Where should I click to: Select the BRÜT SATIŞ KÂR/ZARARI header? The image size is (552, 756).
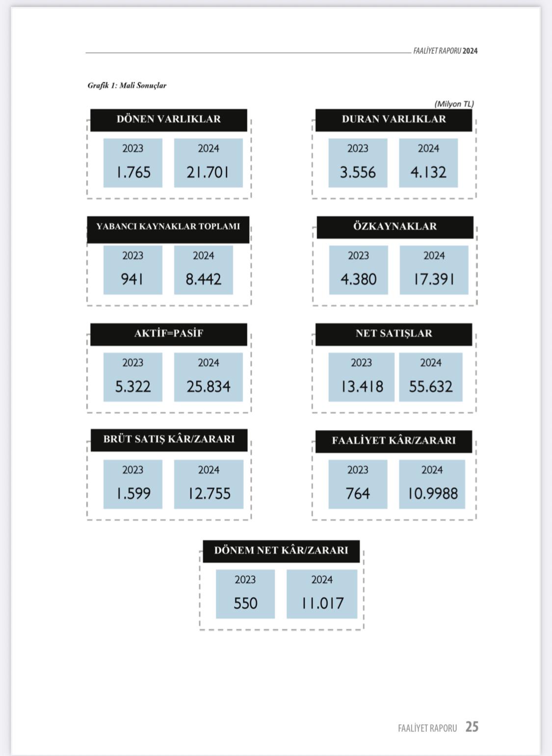169,439
